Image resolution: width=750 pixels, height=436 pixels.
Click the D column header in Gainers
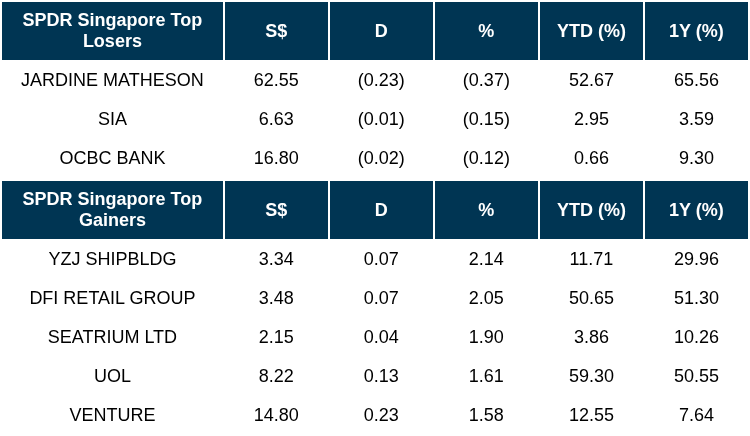point(381,209)
